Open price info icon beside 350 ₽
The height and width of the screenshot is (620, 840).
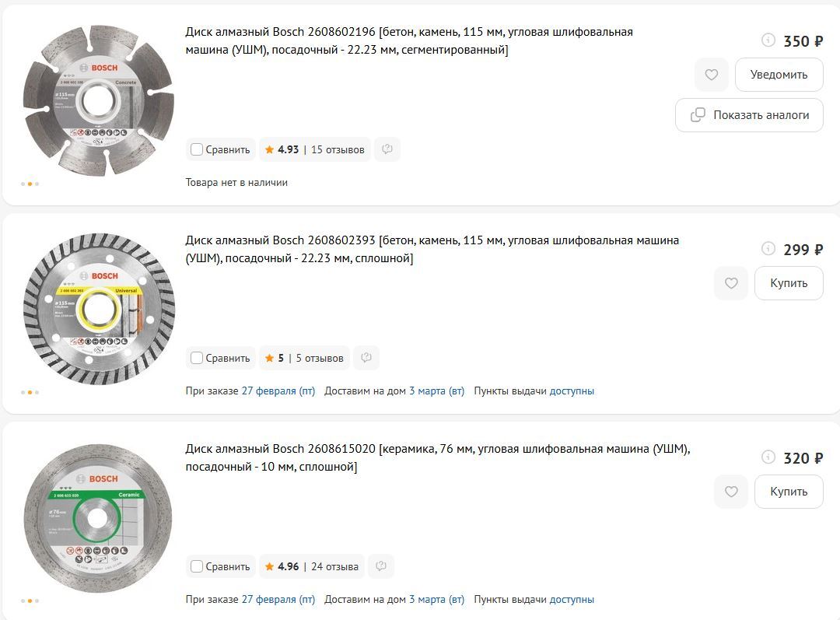point(768,40)
